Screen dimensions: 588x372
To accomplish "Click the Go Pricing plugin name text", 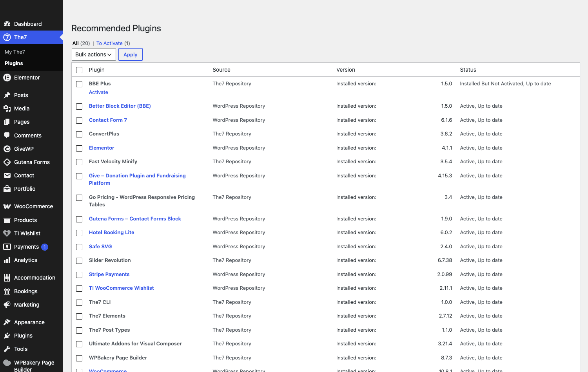I will [142, 201].
